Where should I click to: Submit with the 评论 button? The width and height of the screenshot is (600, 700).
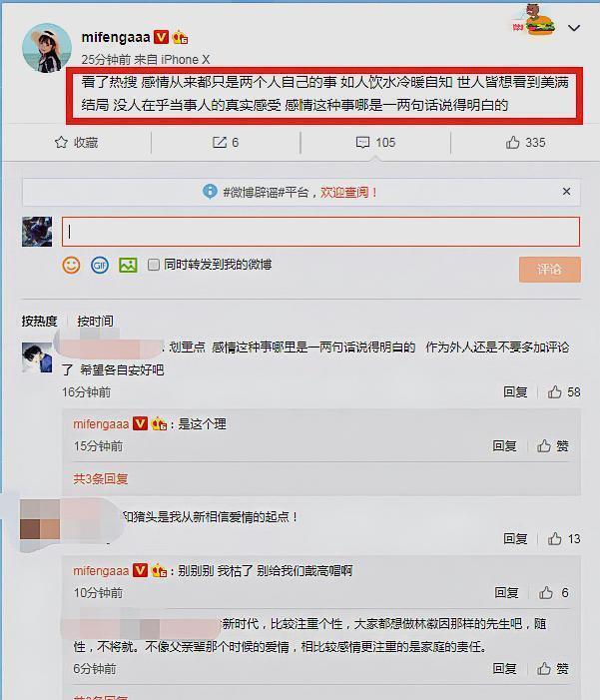pyautogui.click(x=549, y=270)
